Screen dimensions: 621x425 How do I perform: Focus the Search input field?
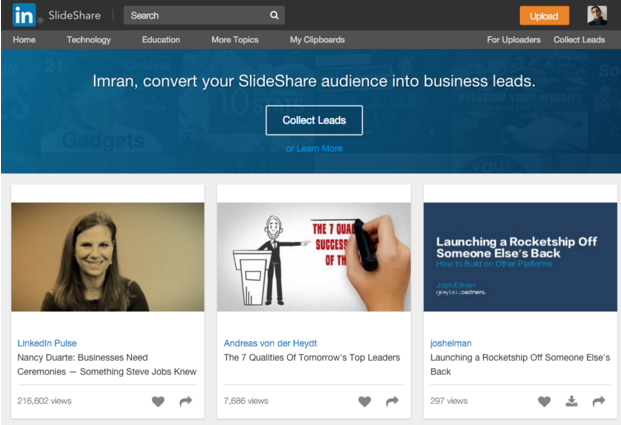pyautogui.click(x=196, y=16)
